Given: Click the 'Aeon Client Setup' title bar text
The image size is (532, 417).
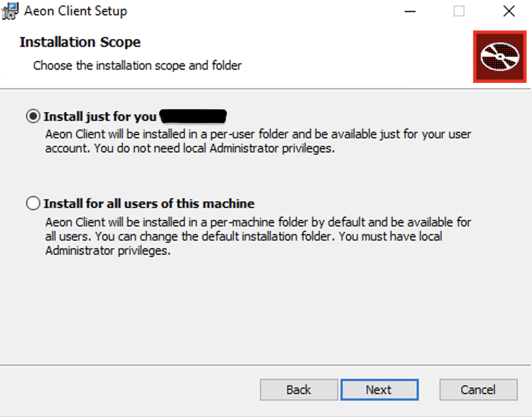Looking at the screenshot, I should 75,10.
